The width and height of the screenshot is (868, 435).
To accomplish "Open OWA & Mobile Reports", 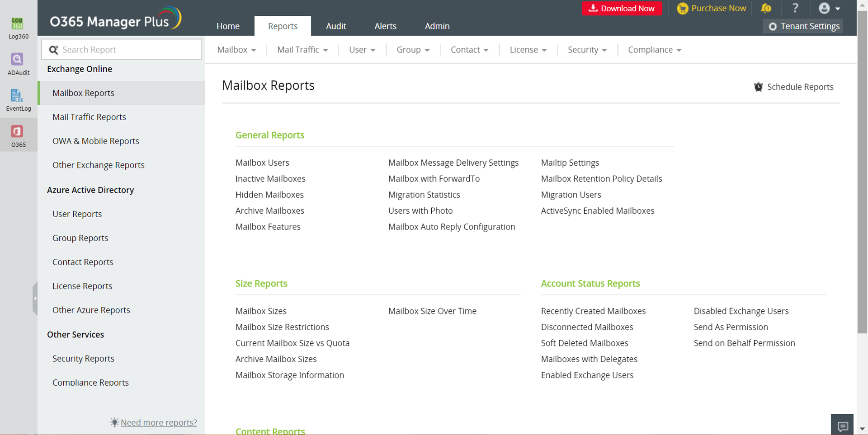I will click(x=96, y=141).
